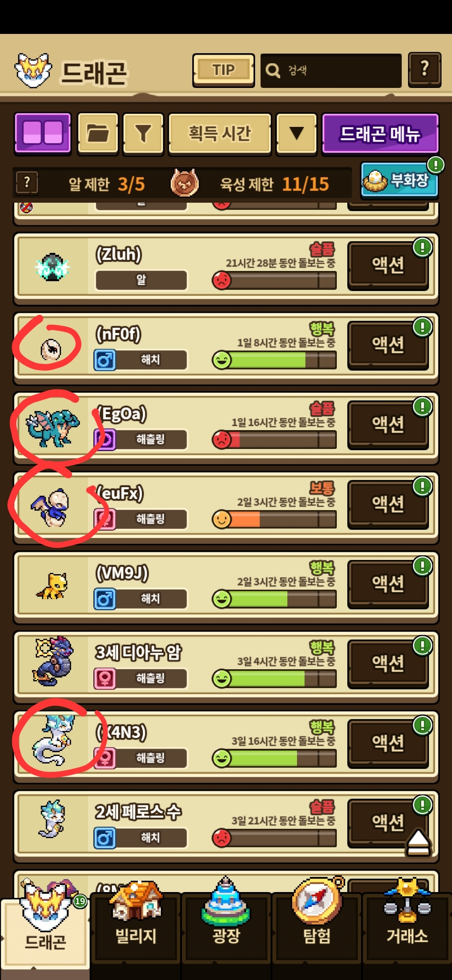The image size is (452, 980).
Task: Expand the 획득 시간 sort dropdown
Action: (x=220, y=133)
